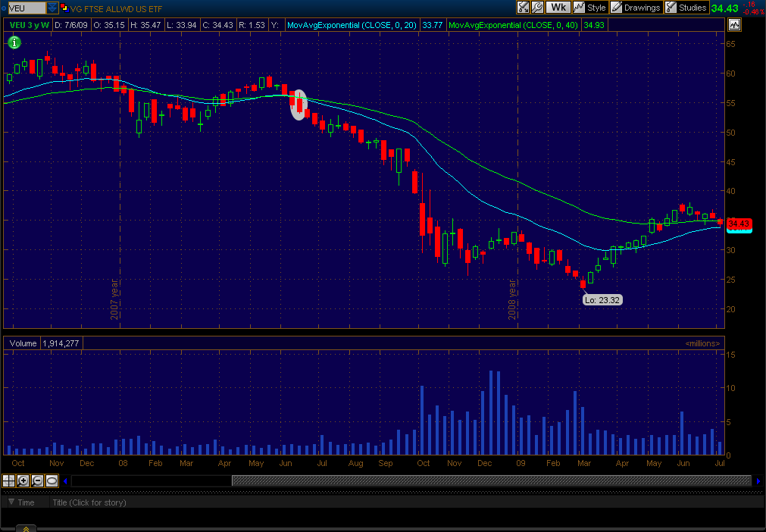Select the crosshair pan tool icon
Image resolution: width=766 pixels, height=532 pixels.
[x=8, y=480]
